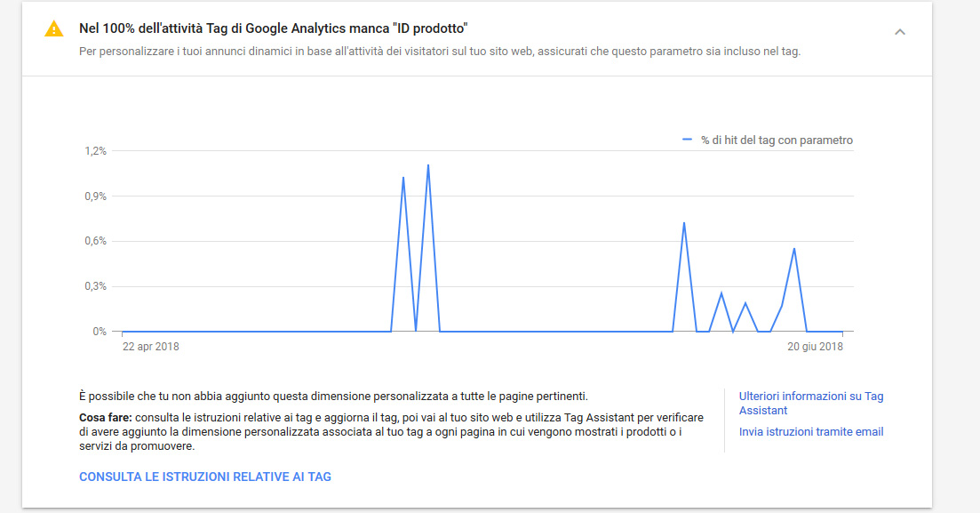Viewport: 980px width, 513px height.
Task: Click the 1,2% y-axis label
Action: (96, 151)
